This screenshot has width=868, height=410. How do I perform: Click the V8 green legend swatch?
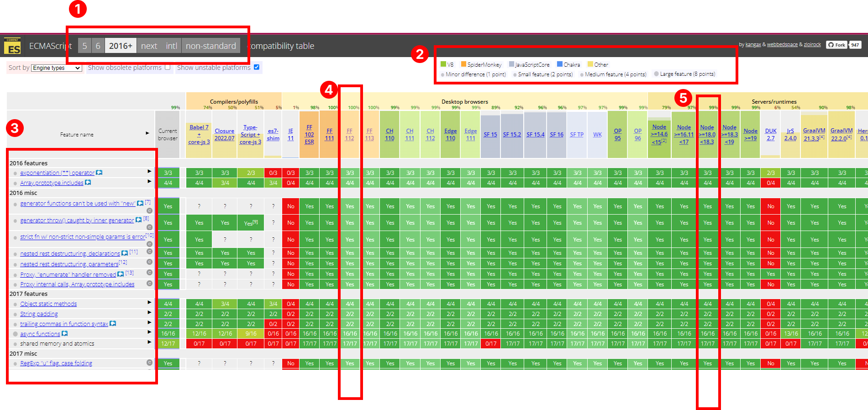[443, 64]
